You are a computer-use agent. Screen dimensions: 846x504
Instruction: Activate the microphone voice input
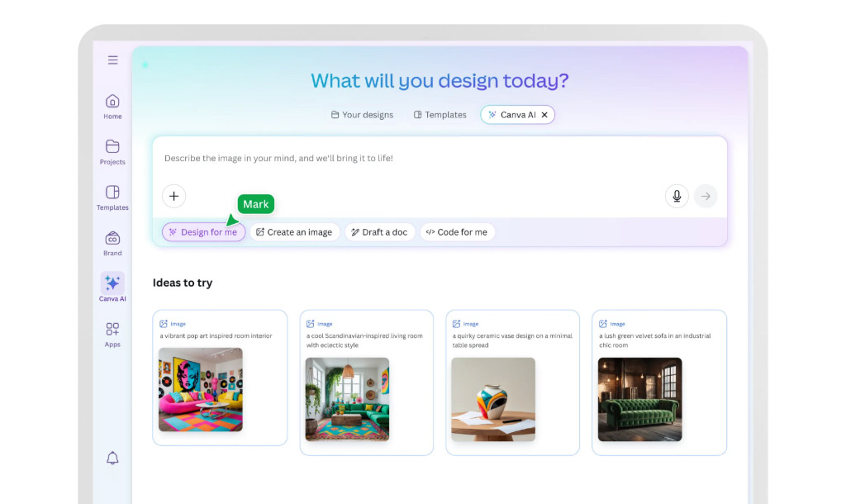pyautogui.click(x=677, y=196)
